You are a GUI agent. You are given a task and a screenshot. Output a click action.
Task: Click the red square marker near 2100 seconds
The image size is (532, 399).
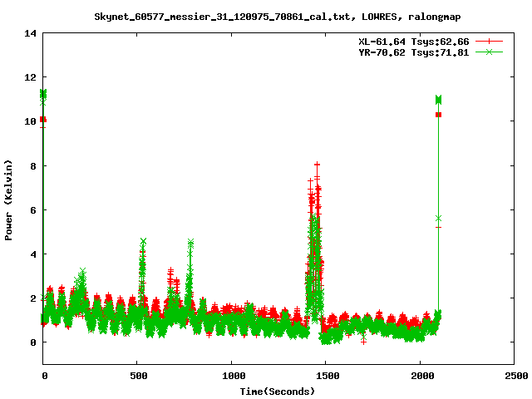click(438, 115)
